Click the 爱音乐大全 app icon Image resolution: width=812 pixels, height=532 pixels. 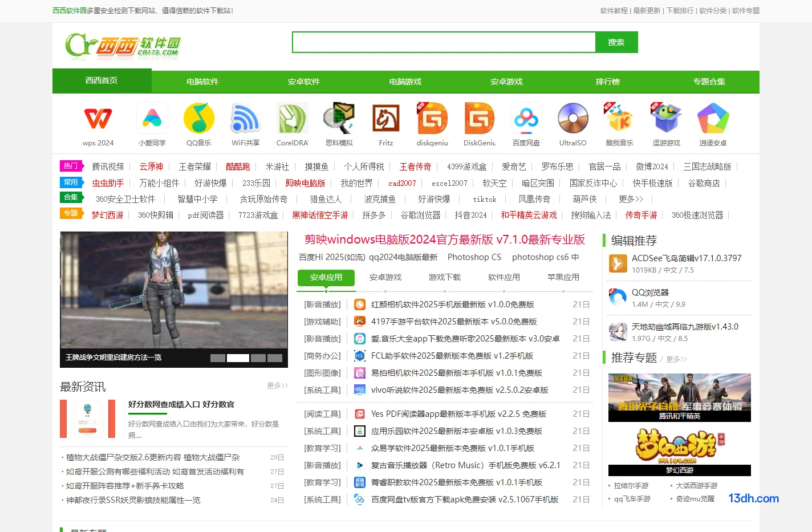pyautogui.click(x=360, y=339)
